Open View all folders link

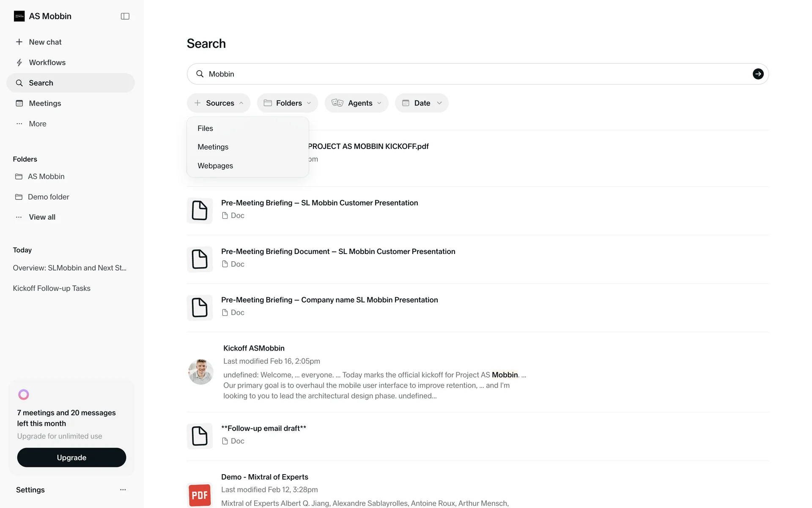42,217
